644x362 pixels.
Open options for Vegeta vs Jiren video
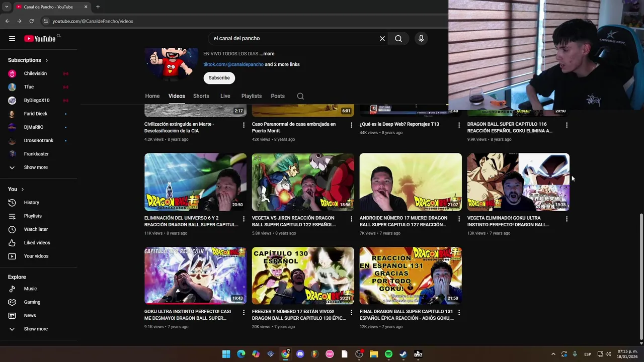(352, 219)
